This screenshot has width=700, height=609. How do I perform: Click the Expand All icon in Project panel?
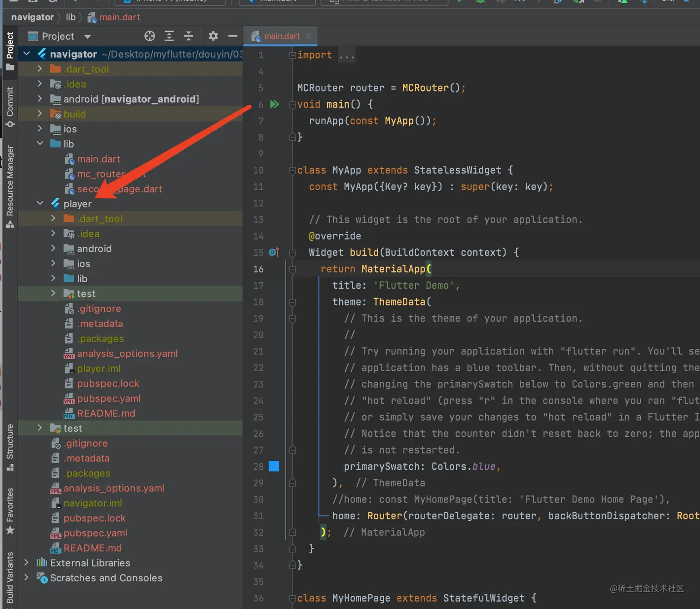pyautogui.click(x=169, y=36)
